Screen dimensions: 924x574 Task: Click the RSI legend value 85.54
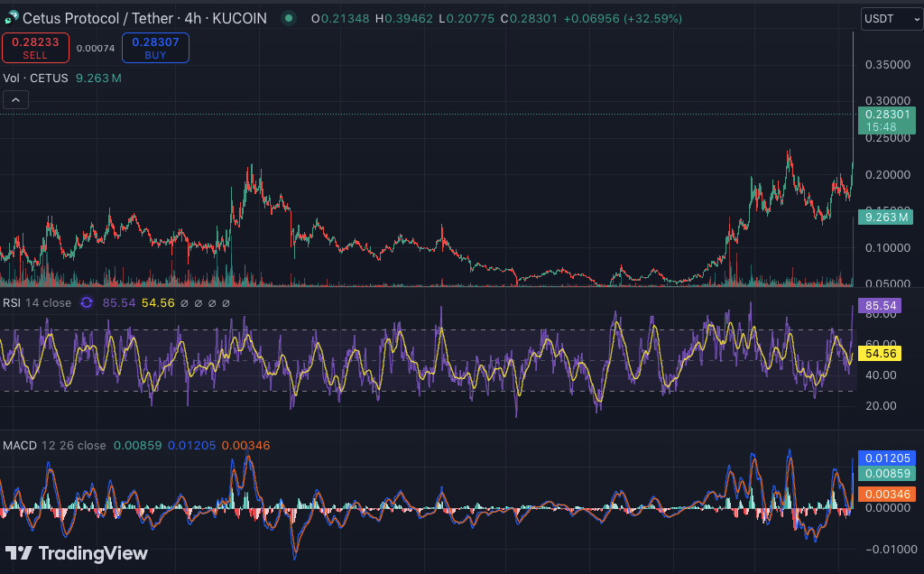(x=119, y=303)
